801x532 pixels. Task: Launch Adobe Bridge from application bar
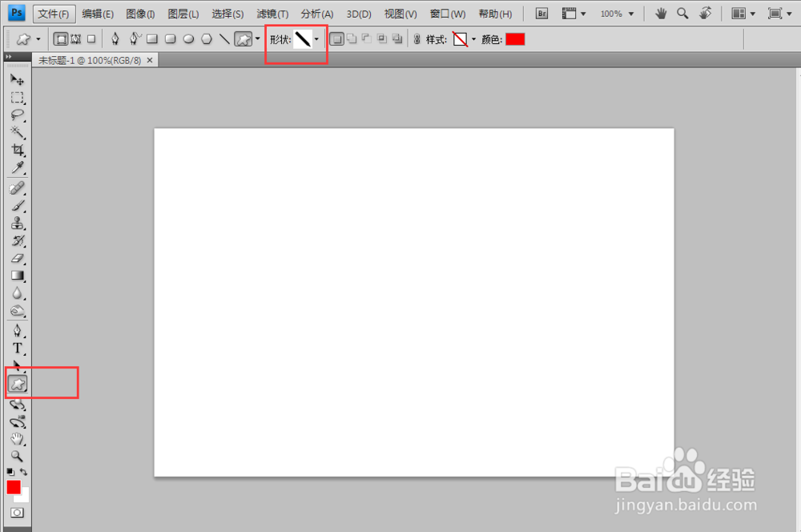click(541, 14)
